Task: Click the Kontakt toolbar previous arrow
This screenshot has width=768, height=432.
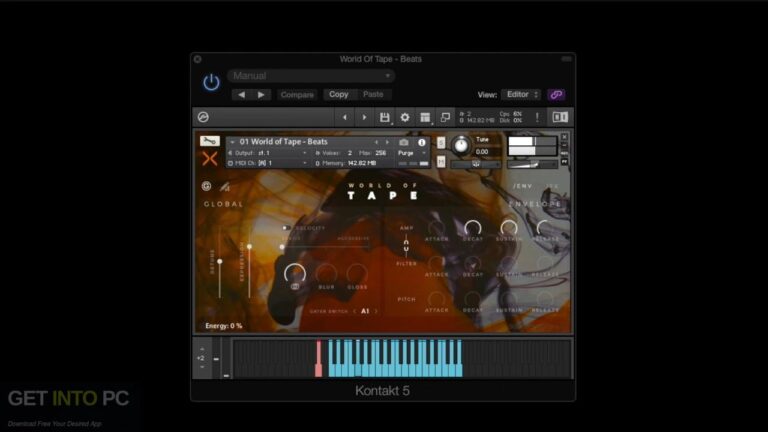Action: 344,118
